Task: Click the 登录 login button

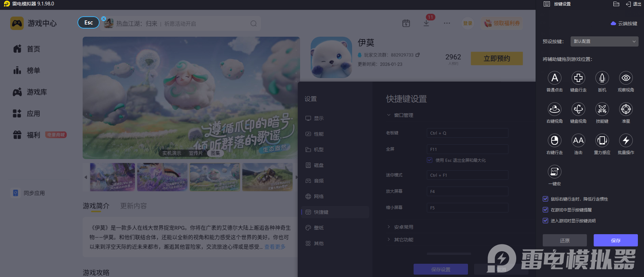Action: point(468,23)
